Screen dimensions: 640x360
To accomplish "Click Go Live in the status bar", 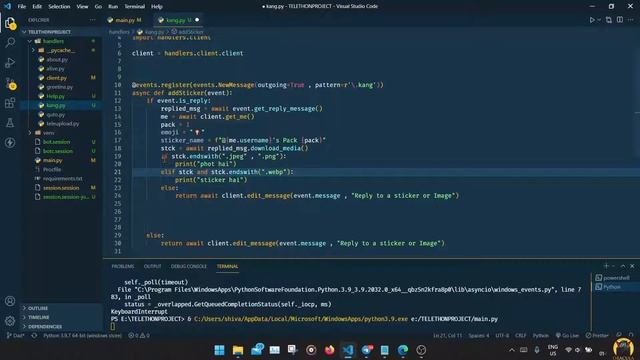I will 567,336.
